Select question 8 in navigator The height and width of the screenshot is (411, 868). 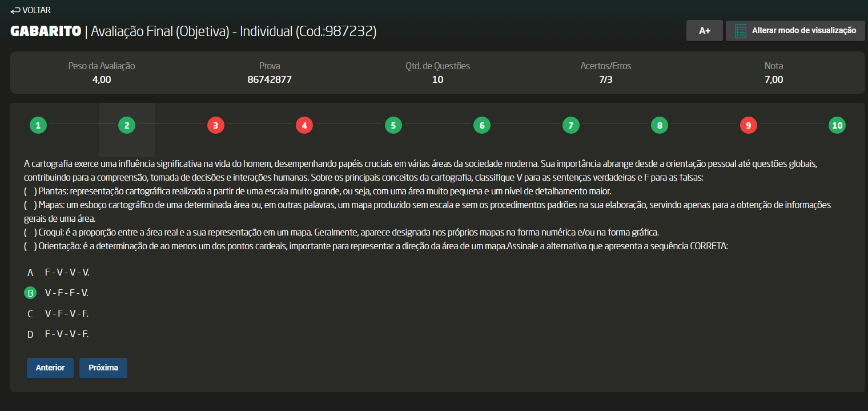(x=660, y=125)
